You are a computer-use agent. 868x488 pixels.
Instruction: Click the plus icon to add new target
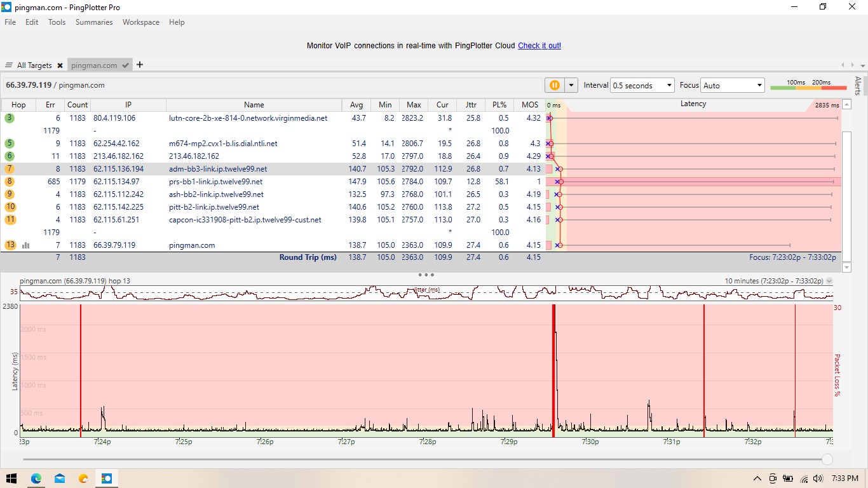pyautogui.click(x=140, y=65)
